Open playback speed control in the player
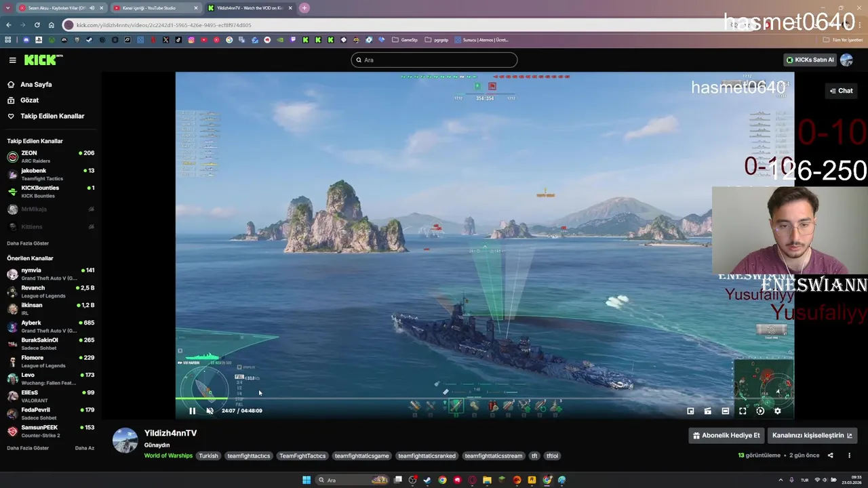The image size is (868, 488). (x=760, y=411)
